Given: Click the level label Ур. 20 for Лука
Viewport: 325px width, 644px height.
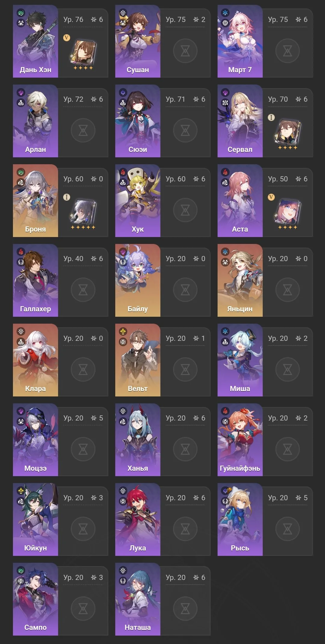Looking at the screenshot, I should (x=175, y=498).
